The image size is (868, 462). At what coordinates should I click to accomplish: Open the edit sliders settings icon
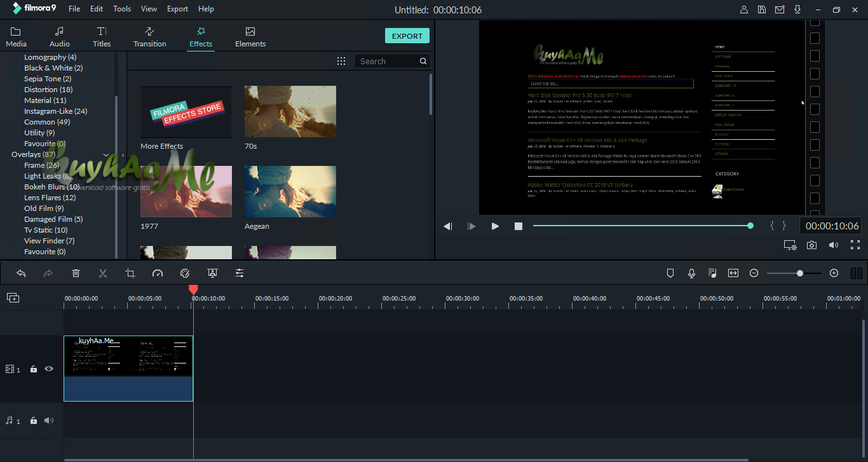[x=240, y=273]
